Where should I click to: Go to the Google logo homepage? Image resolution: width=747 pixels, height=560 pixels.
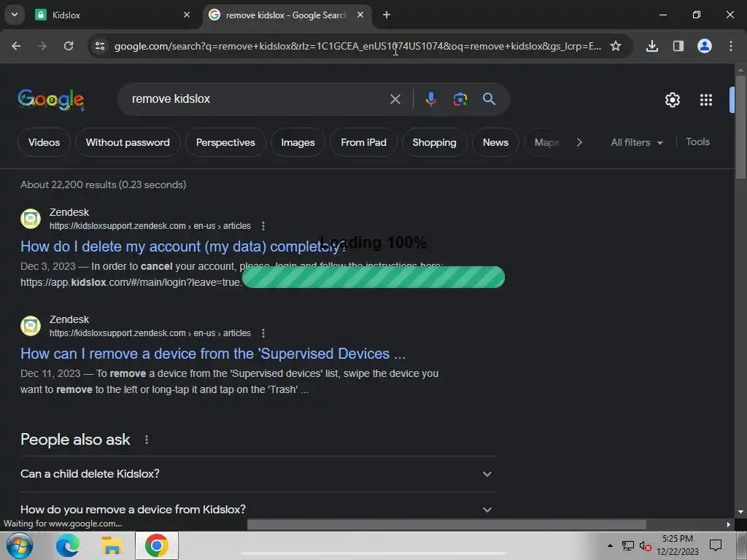pyautogui.click(x=51, y=99)
